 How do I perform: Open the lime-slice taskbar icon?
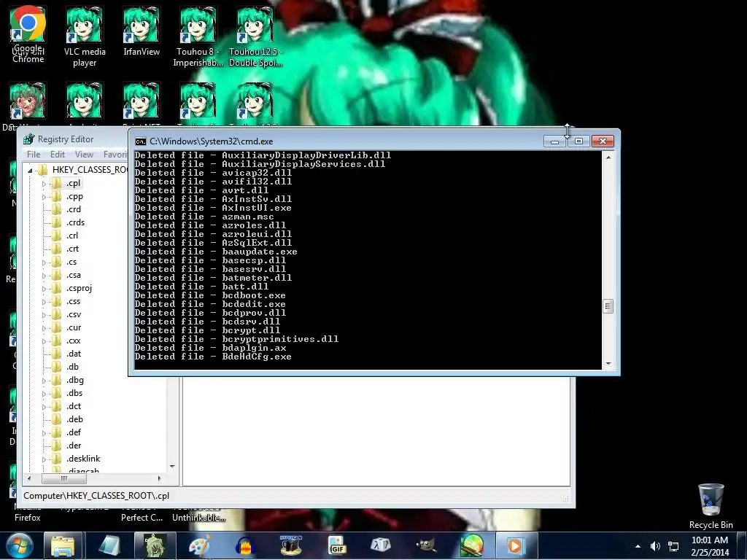tap(472, 545)
